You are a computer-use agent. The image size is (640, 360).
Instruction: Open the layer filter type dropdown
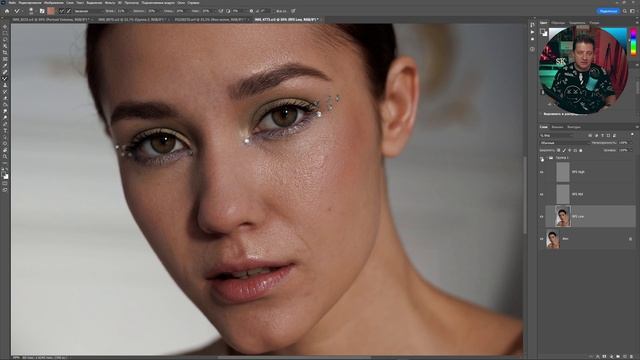557,136
